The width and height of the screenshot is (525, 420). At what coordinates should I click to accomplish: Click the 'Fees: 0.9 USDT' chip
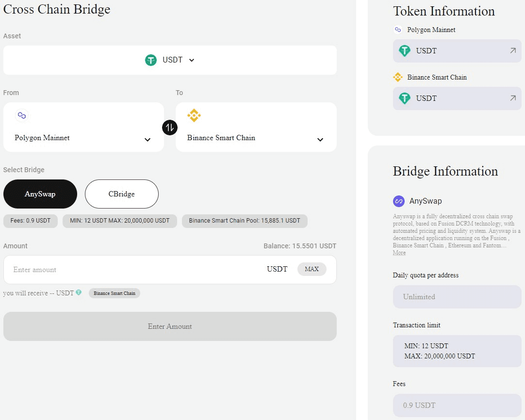[31, 221]
